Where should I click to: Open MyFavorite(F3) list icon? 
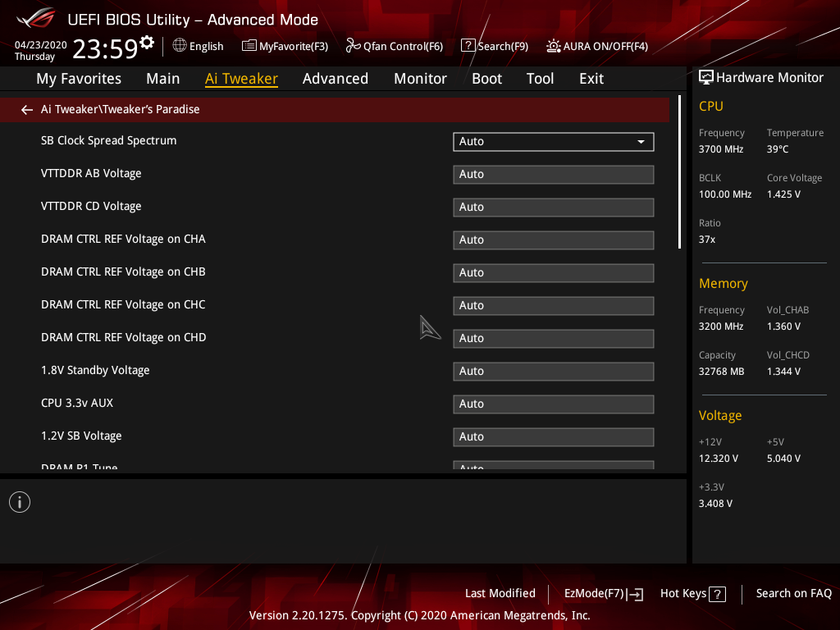point(249,46)
